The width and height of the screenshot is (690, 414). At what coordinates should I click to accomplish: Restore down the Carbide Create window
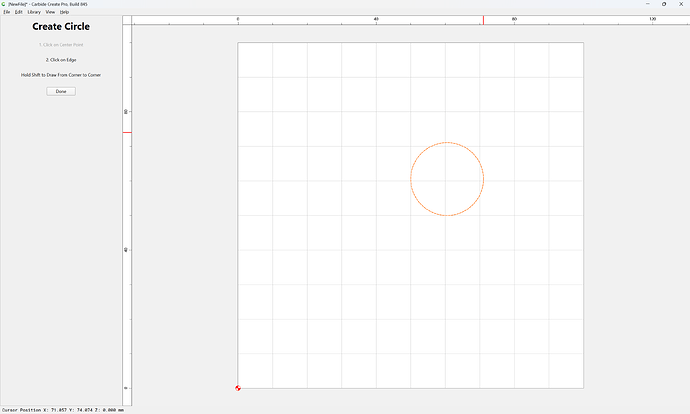tap(664, 4)
